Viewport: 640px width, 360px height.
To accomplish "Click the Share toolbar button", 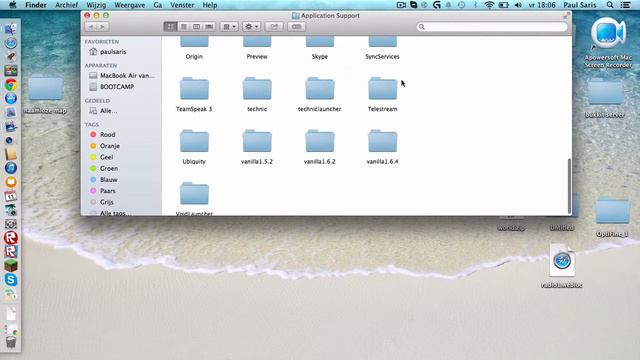I will [274, 27].
